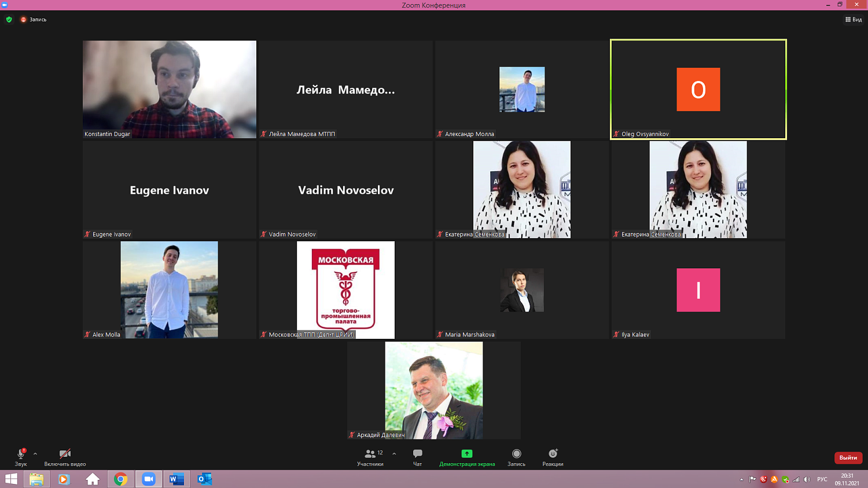This screenshot has height=488, width=868.
Task: Click the orange Avast tray icon
Action: [x=774, y=479]
